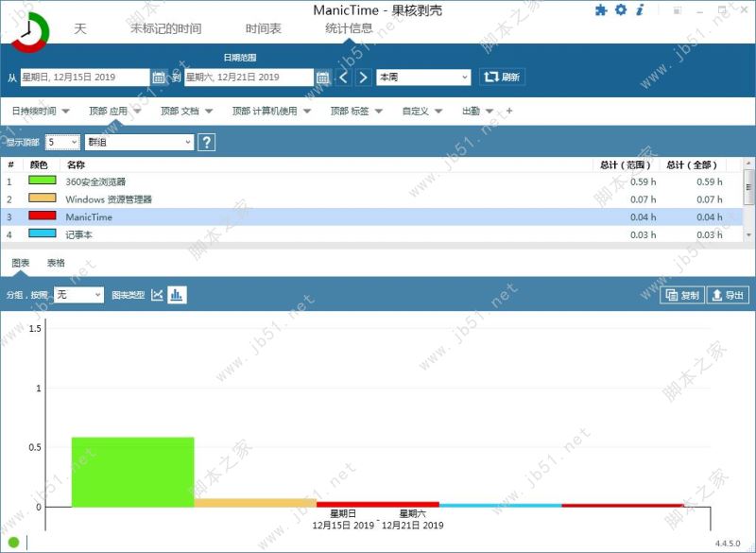The image size is (756, 553).
Task: Add a new statistics view with plus
Action: click(x=509, y=111)
